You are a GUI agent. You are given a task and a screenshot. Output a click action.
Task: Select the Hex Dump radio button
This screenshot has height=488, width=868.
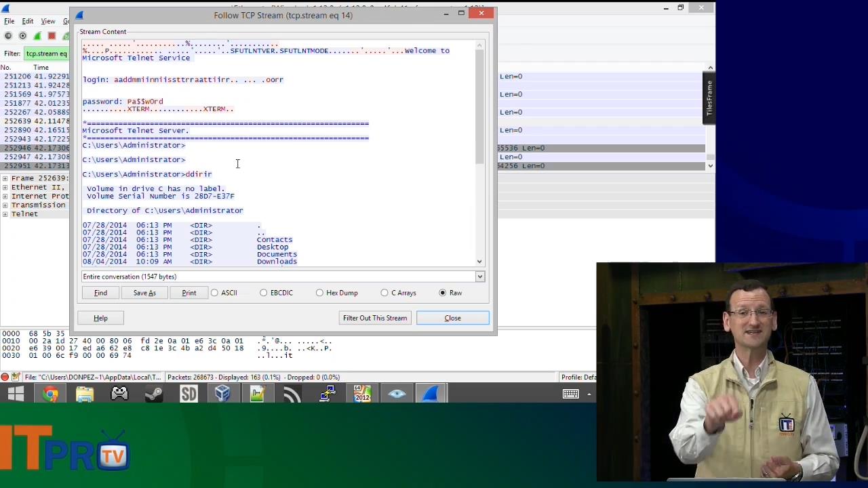tap(319, 293)
